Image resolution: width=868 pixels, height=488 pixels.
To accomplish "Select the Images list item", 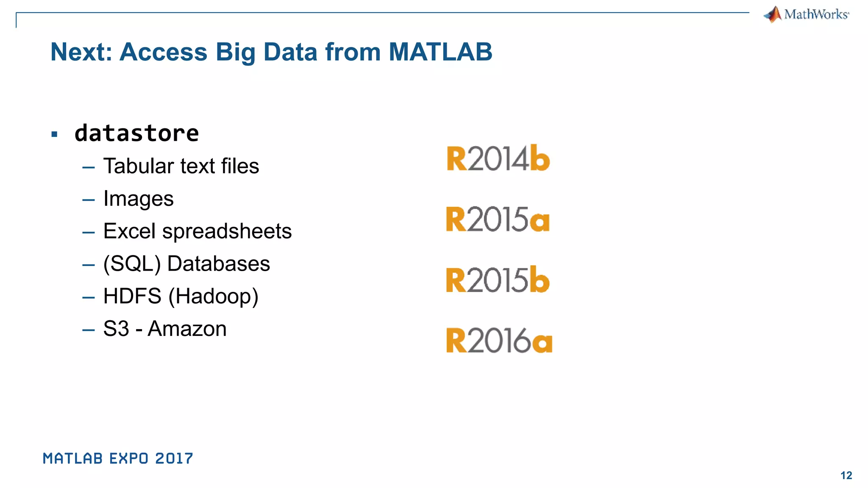I will coord(138,199).
